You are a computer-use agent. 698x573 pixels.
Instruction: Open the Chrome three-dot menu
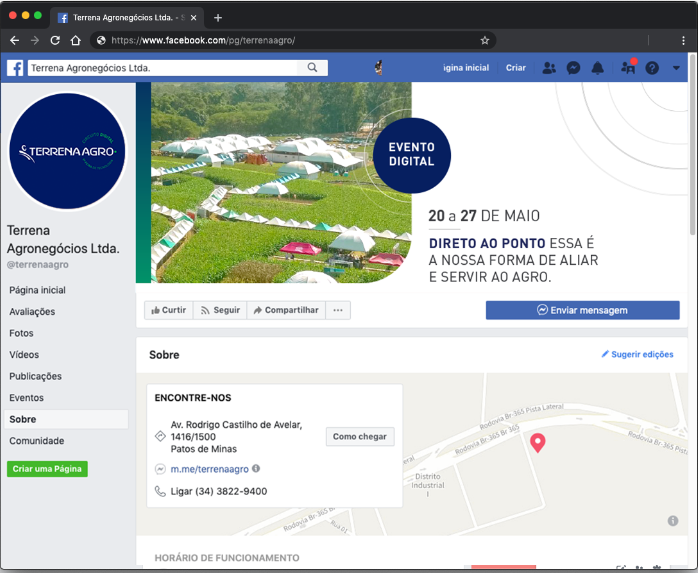point(683,41)
